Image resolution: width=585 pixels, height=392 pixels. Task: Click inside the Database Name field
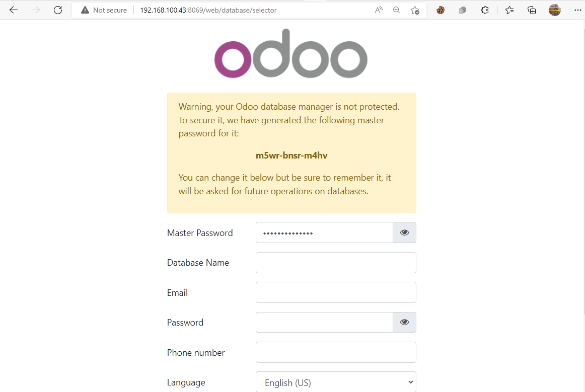tap(336, 262)
